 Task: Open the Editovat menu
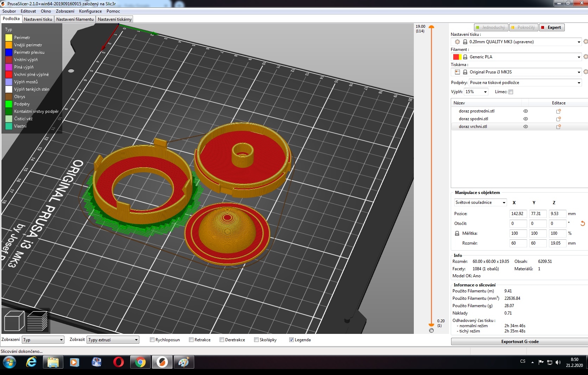28,11
